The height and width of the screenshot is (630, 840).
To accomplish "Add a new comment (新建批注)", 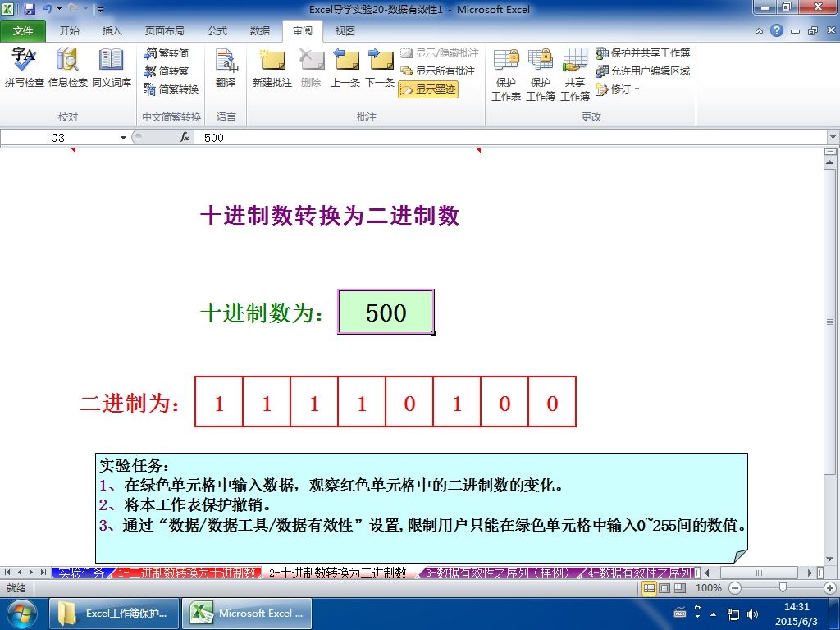I will (x=272, y=67).
